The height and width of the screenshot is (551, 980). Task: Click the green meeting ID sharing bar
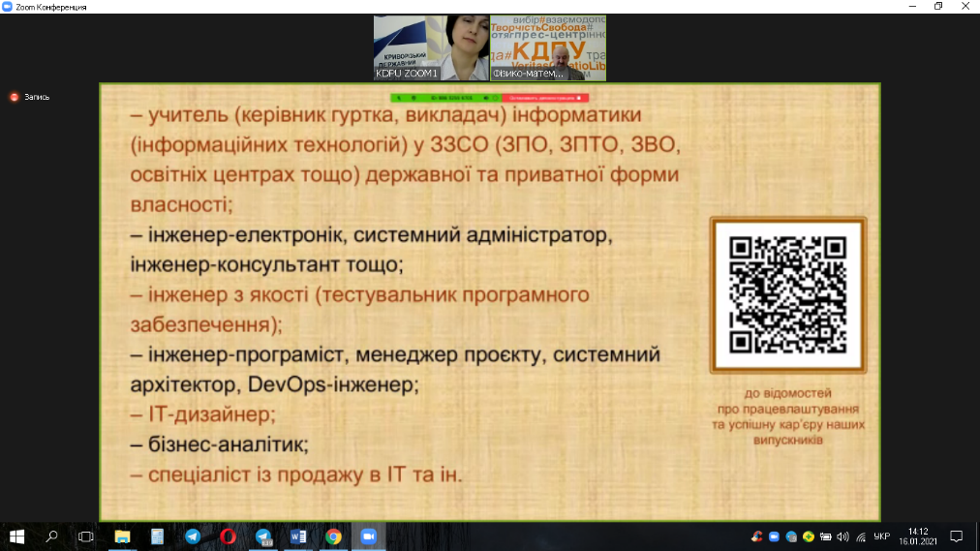[x=445, y=98]
